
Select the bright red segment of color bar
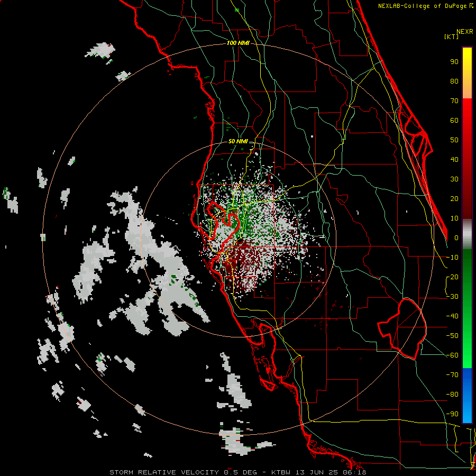[467, 158]
